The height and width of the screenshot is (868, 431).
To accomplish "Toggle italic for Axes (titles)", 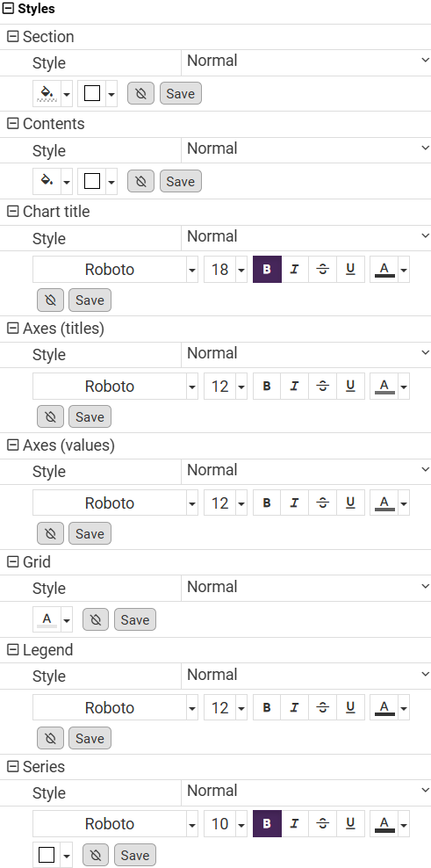I will tap(295, 386).
